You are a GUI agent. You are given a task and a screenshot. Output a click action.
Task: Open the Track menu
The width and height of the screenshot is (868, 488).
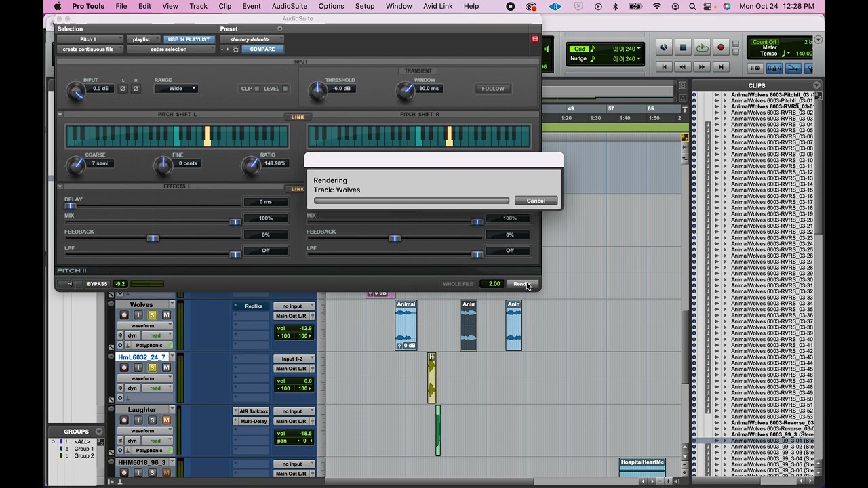click(x=199, y=6)
